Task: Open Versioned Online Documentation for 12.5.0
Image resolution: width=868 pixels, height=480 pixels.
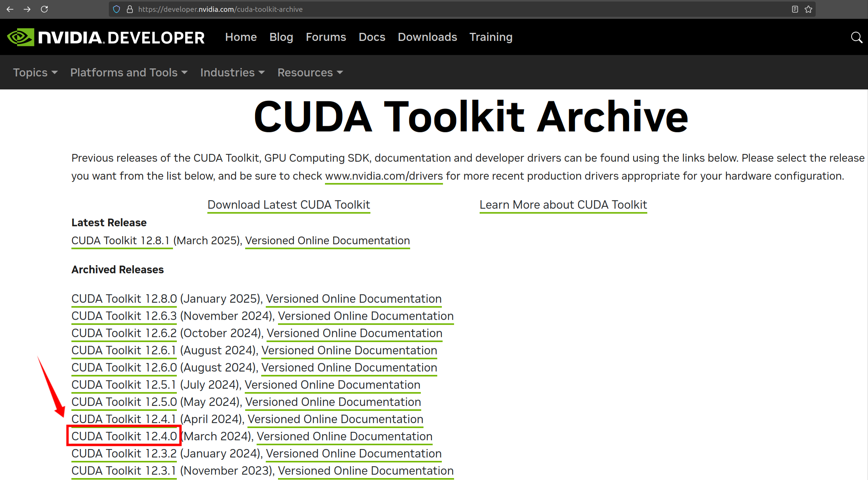Action: click(x=333, y=402)
